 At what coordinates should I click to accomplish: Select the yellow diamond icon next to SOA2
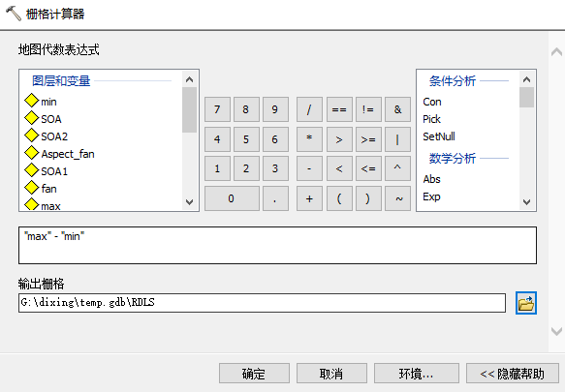pos(31,136)
